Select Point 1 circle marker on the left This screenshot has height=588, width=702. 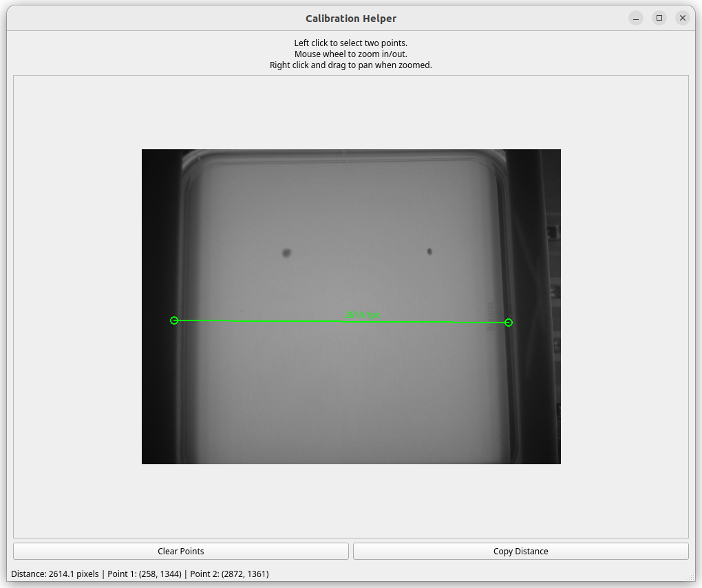[174, 320]
